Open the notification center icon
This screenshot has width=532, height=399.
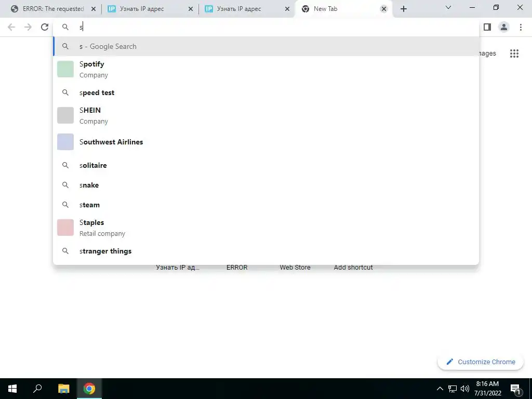coord(515,389)
